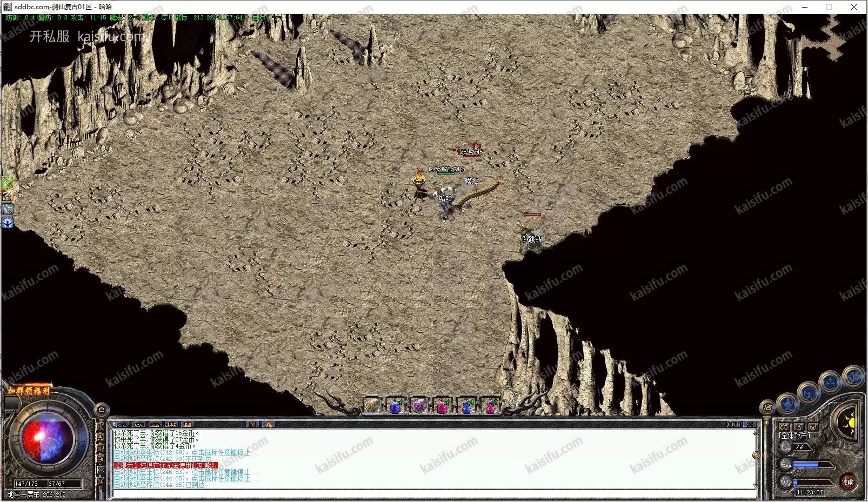Click the second chat toolbar icon with arrow
868x502 pixels.
(x=139, y=424)
